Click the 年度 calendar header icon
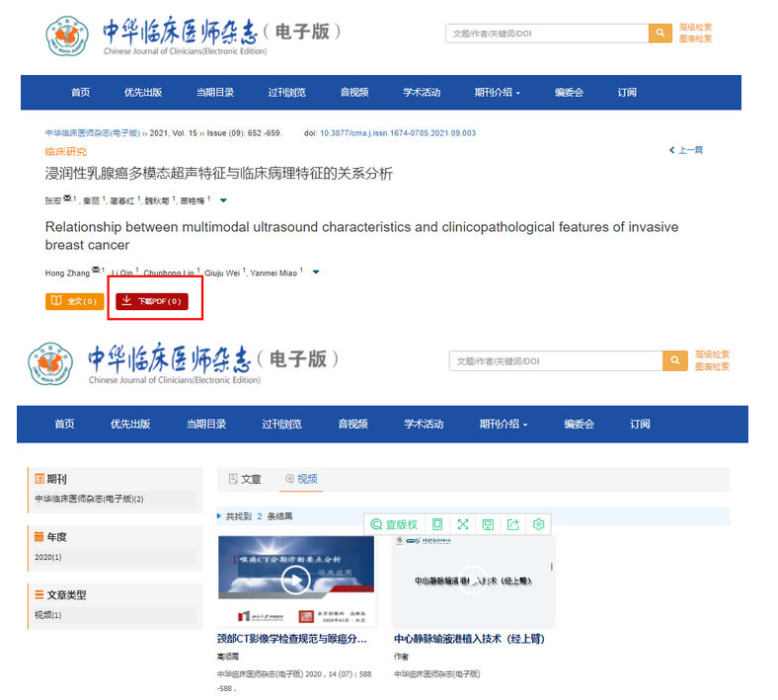Viewport: 778px width, 700px height. (39, 537)
